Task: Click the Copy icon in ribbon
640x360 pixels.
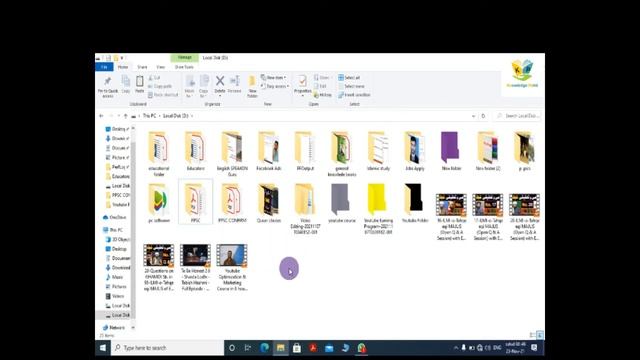Action: tap(126, 82)
